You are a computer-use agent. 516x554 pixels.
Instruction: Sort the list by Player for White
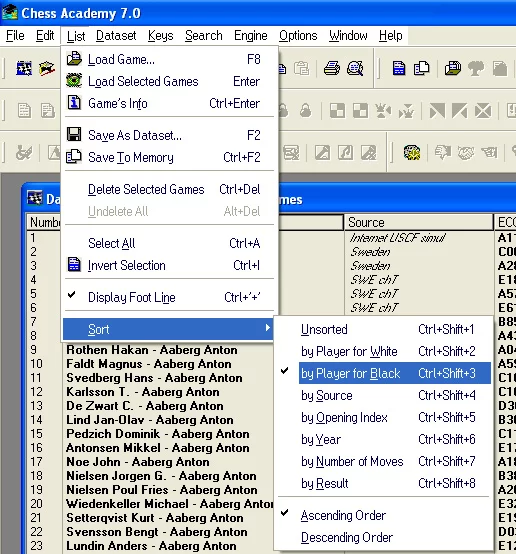coord(383,351)
